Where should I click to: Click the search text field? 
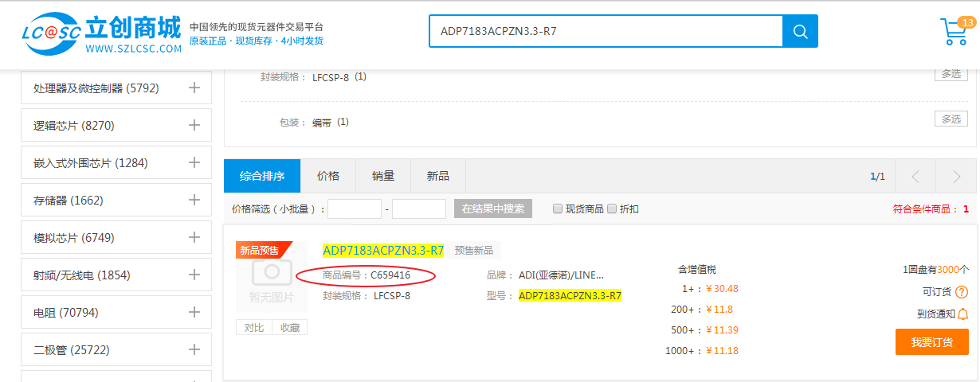click(606, 31)
